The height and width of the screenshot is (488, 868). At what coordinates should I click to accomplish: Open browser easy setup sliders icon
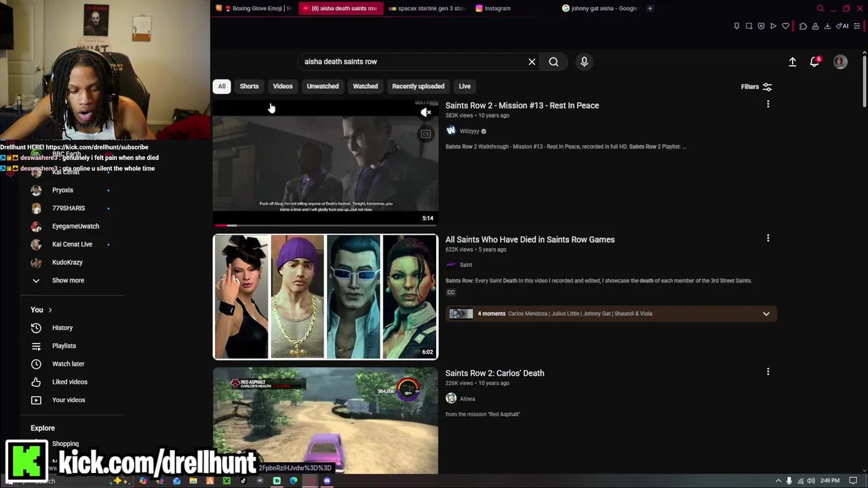857,26
